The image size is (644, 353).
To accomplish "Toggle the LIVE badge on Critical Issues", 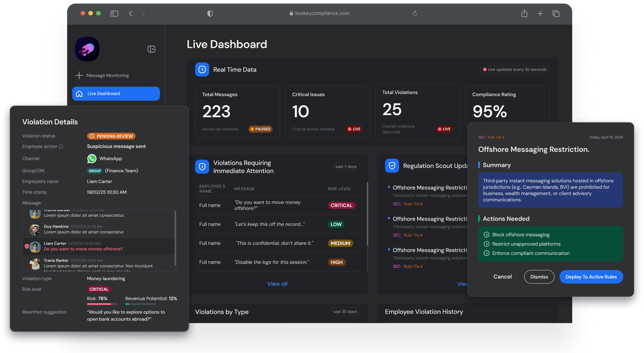I will [354, 129].
